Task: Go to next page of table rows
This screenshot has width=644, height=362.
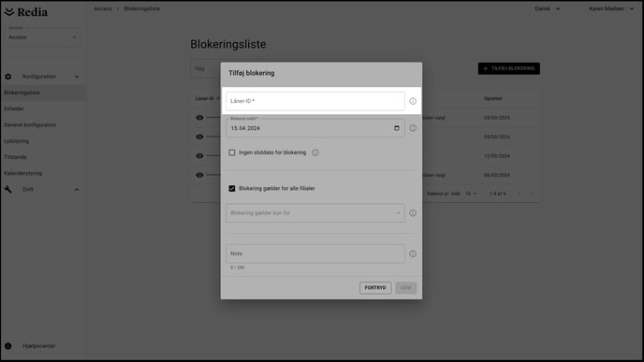Action: 533,194
